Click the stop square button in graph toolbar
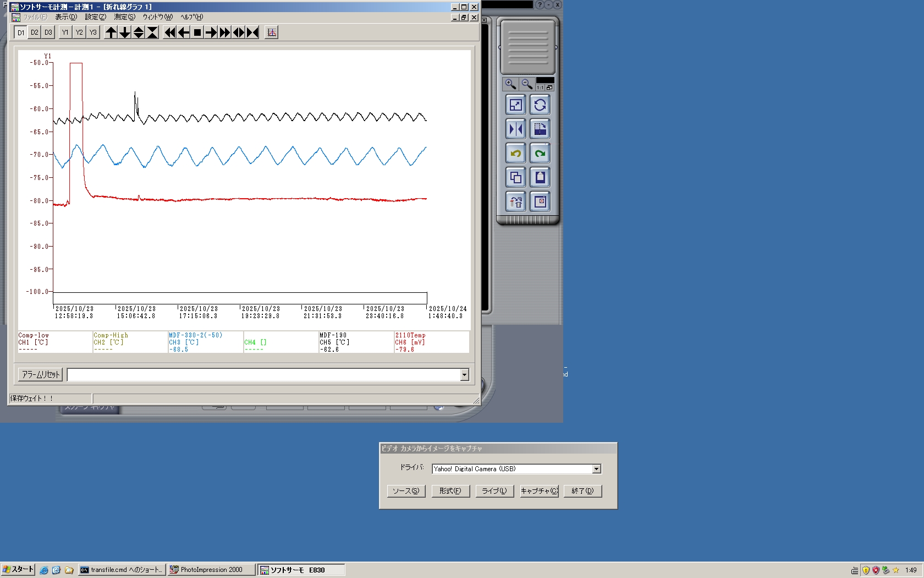 coord(197,32)
